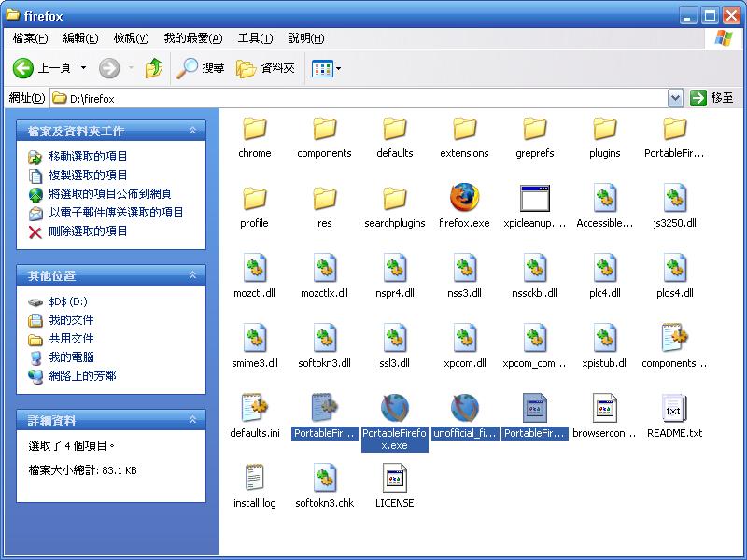This screenshot has width=747, height=560.
Task: Collapse the 其他位置 panel
Action: (192, 275)
